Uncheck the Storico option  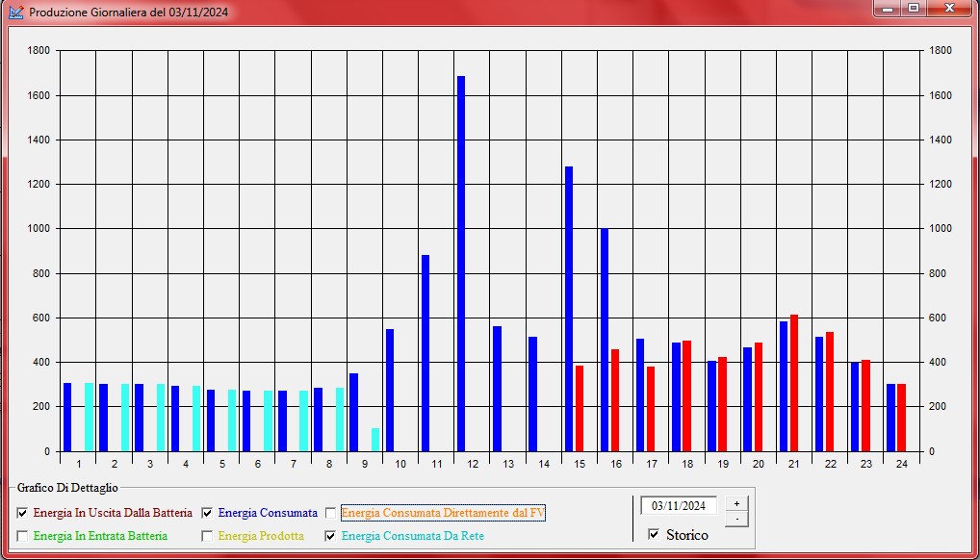[654, 535]
